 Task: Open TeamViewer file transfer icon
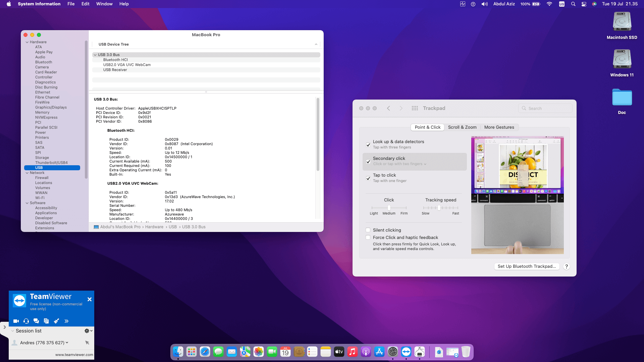[x=46, y=321]
